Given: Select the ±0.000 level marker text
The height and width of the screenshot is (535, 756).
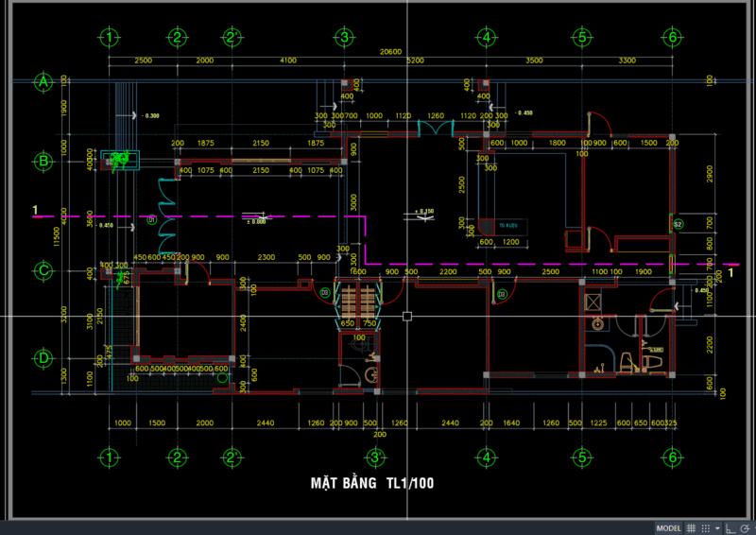Looking at the screenshot, I should coord(255,222).
